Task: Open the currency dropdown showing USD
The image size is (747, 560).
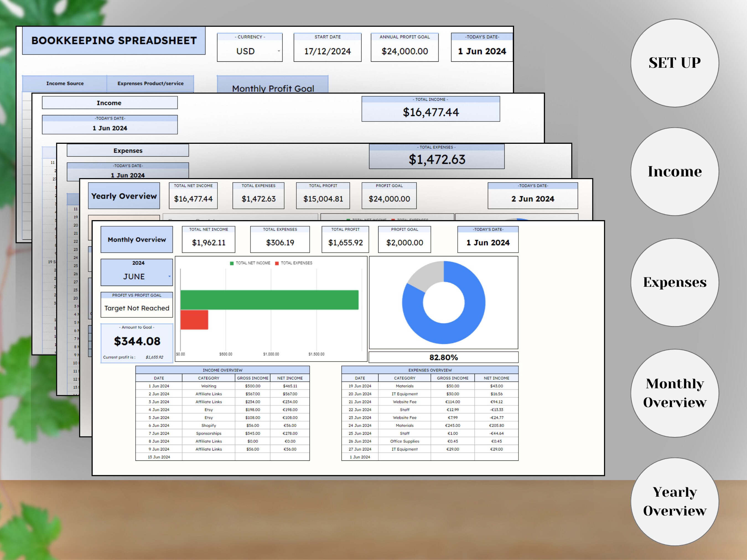Action: [x=249, y=51]
